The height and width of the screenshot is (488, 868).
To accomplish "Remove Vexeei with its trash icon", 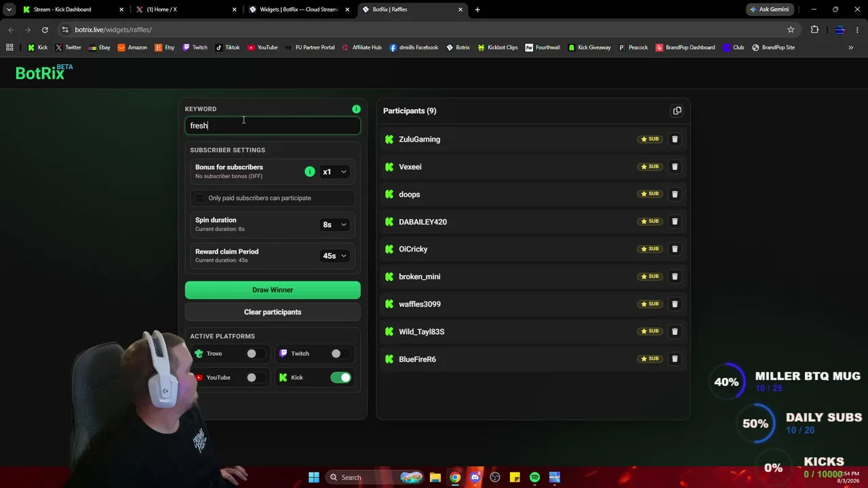I will tap(675, 167).
